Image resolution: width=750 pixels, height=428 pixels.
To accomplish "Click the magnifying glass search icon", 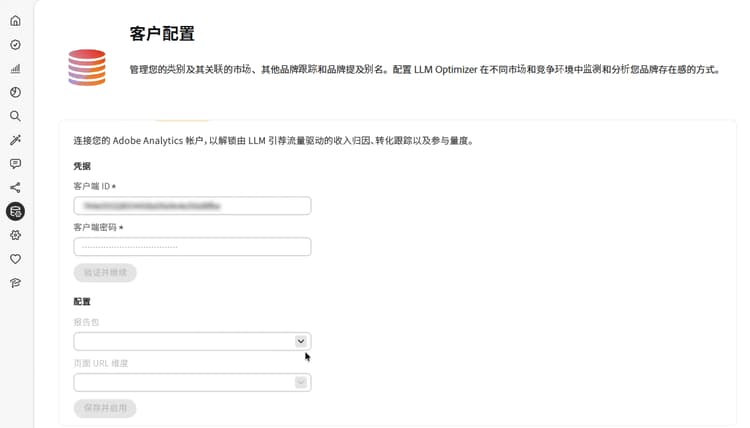I will click(x=15, y=116).
